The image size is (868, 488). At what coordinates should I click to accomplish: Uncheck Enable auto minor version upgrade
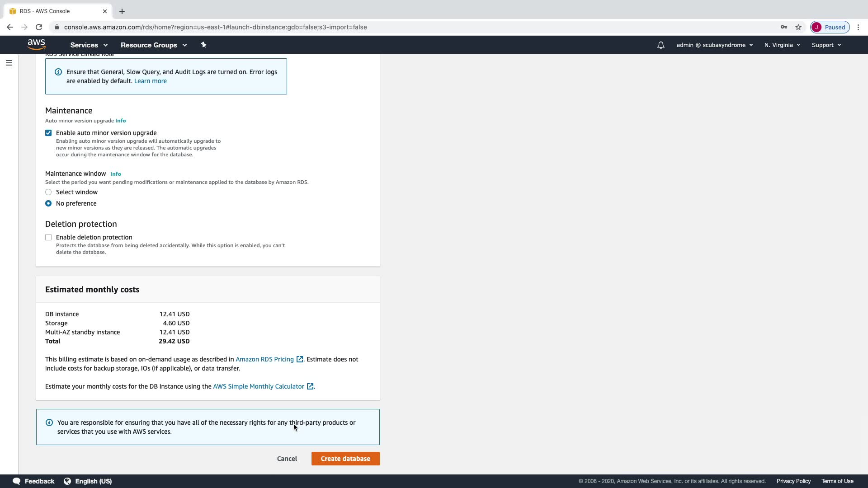click(48, 133)
